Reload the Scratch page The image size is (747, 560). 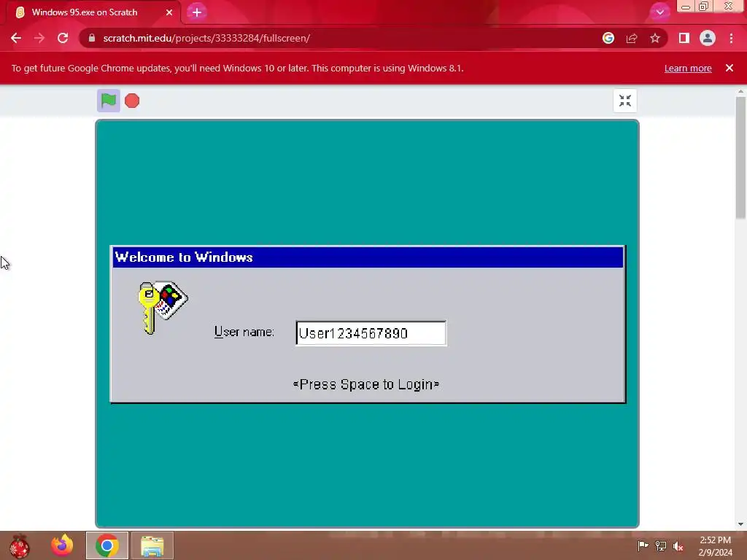(63, 38)
